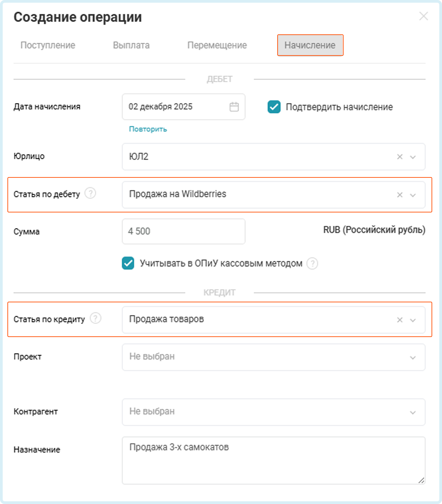Uncheck Подтвердить начисление checkbox
The image size is (442, 504).
point(274,107)
